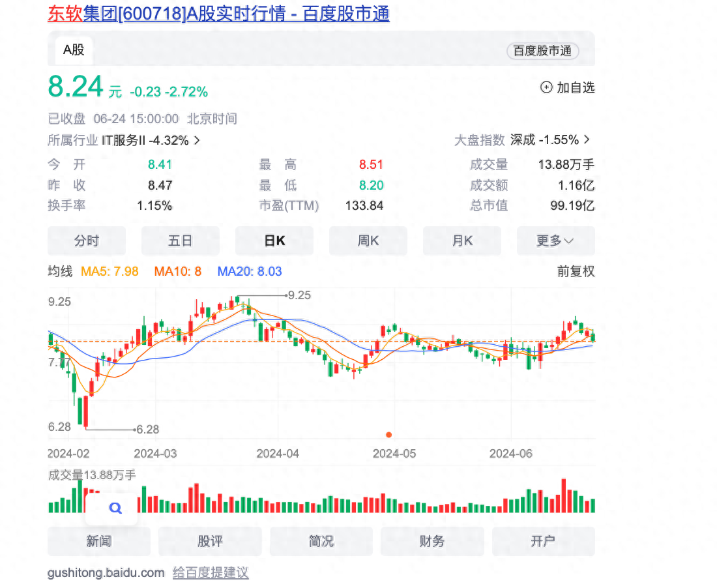Image resolution: width=717 pixels, height=588 pixels.
Task: Click the magnifier search icon
Action: [115, 508]
